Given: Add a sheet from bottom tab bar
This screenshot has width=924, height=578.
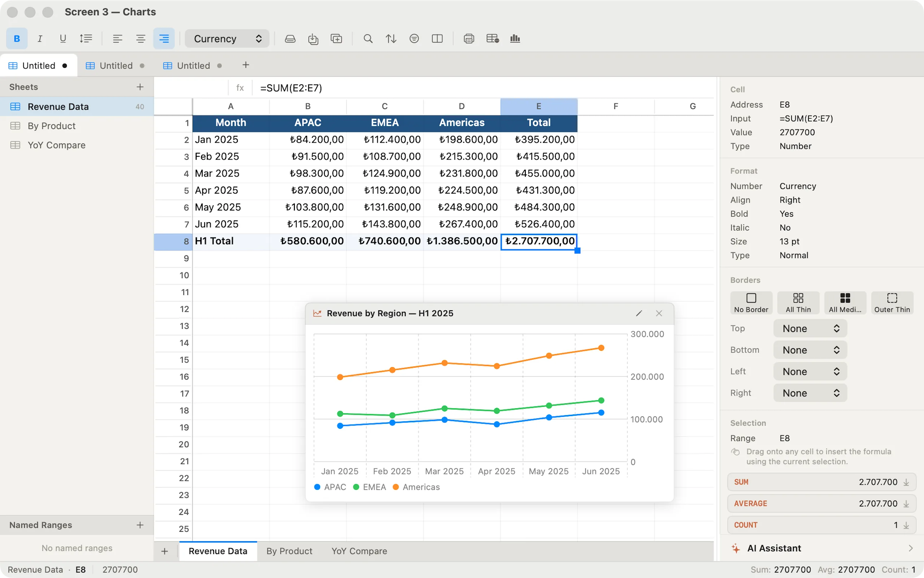Looking at the screenshot, I should [165, 551].
